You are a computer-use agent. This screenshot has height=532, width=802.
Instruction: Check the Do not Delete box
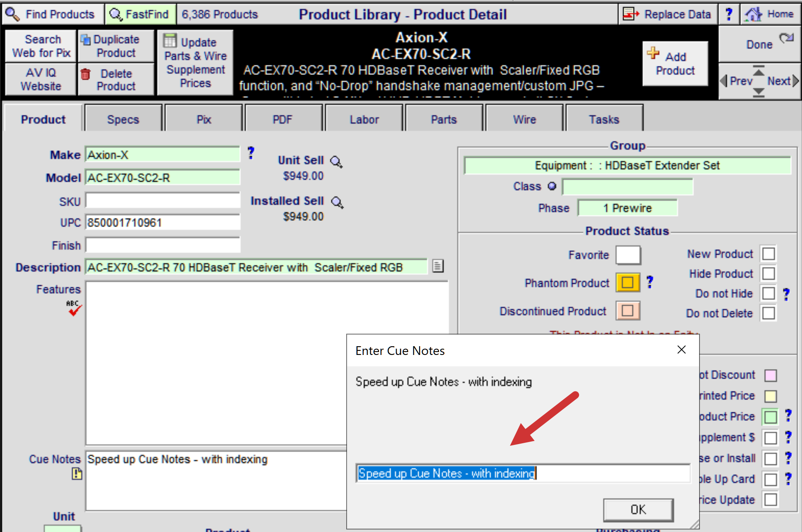pyautogui.click(x=769, y=313)
